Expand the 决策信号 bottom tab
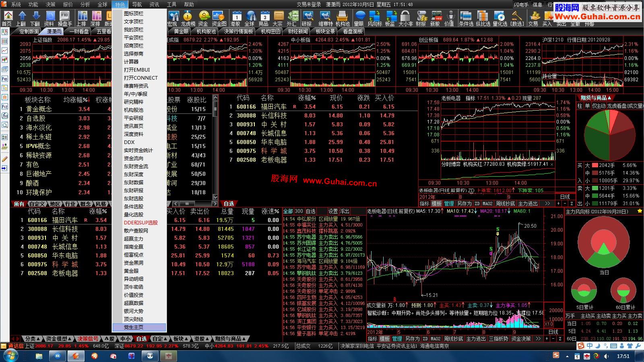The height and width of the screenshot is (362, 644). [88, 339]
